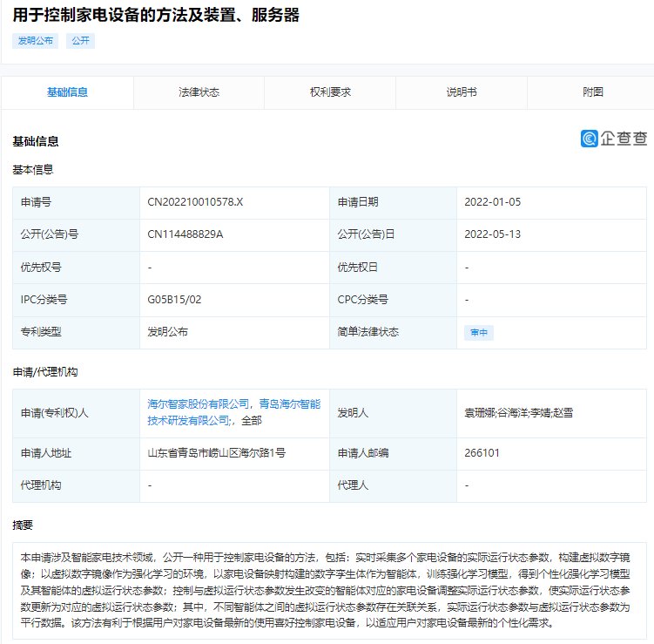Open the 权利要求 tab
The height and width of the screenshot is (644, 654).
[330, 92]
